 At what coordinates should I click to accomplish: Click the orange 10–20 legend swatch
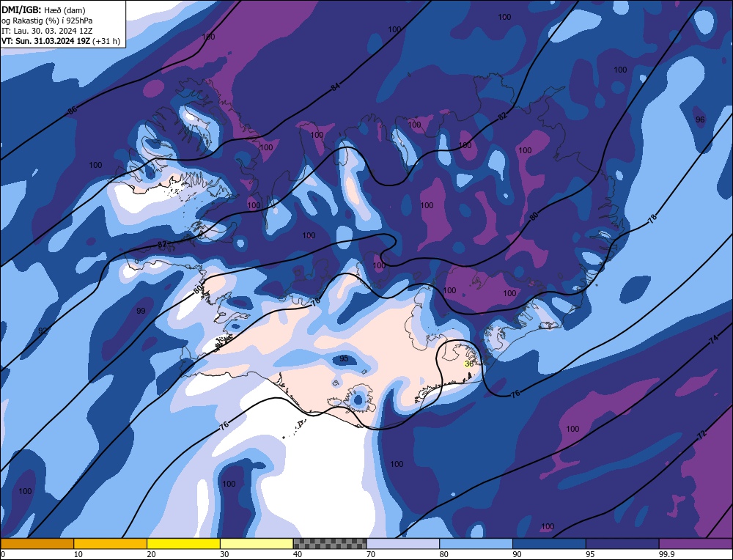(x=111, y=543)
